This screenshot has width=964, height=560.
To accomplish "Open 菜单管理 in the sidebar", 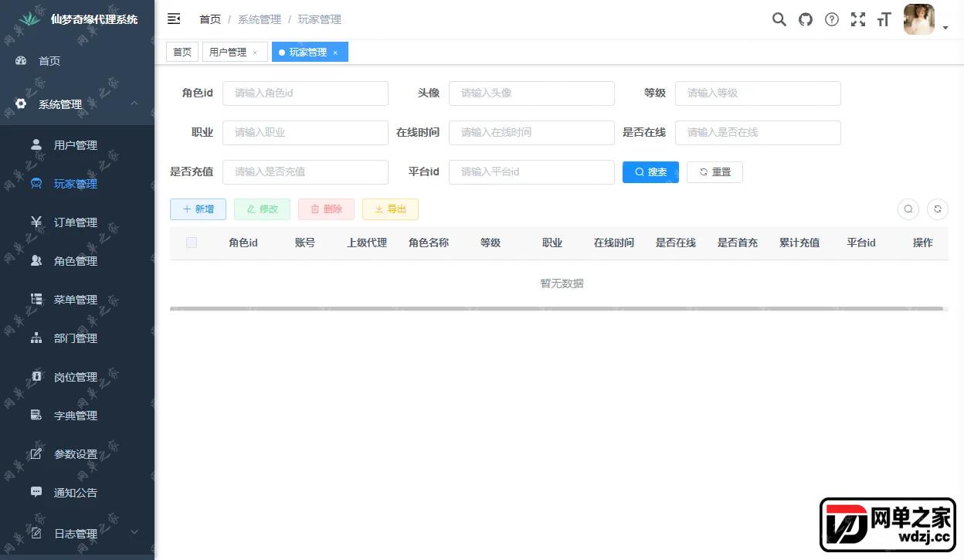I will tap(77, 300).
